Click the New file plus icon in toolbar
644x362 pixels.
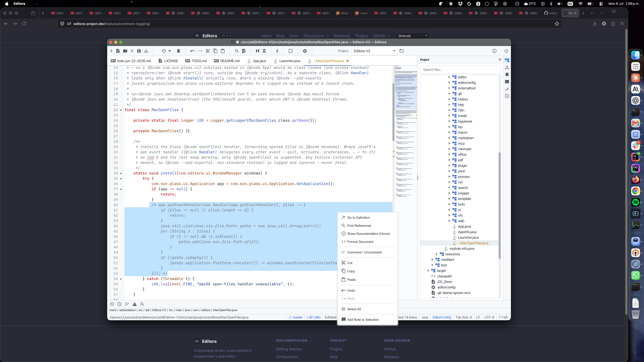coord(111,51)
